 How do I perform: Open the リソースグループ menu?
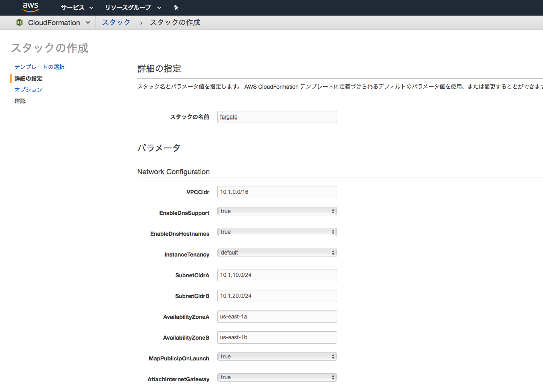coord(129,7)
